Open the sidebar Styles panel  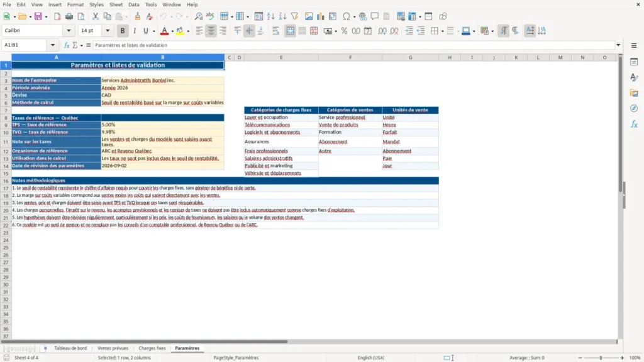[x=634, y=77]
